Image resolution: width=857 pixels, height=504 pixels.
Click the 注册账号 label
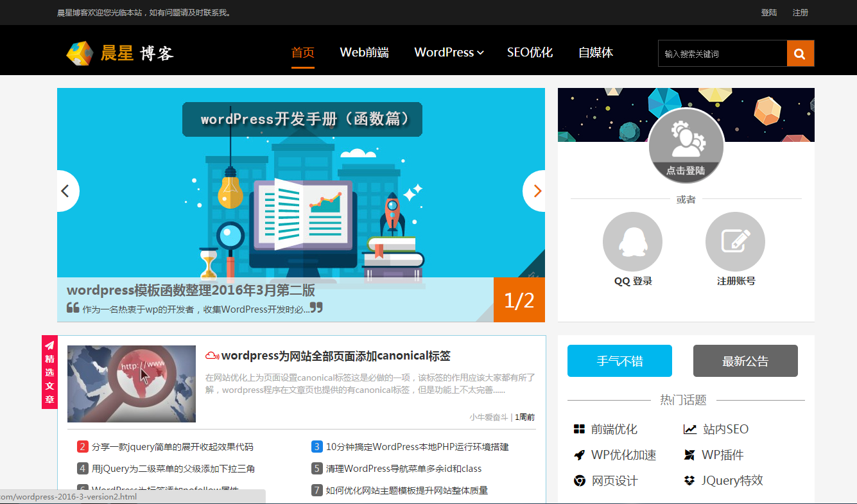736,281
